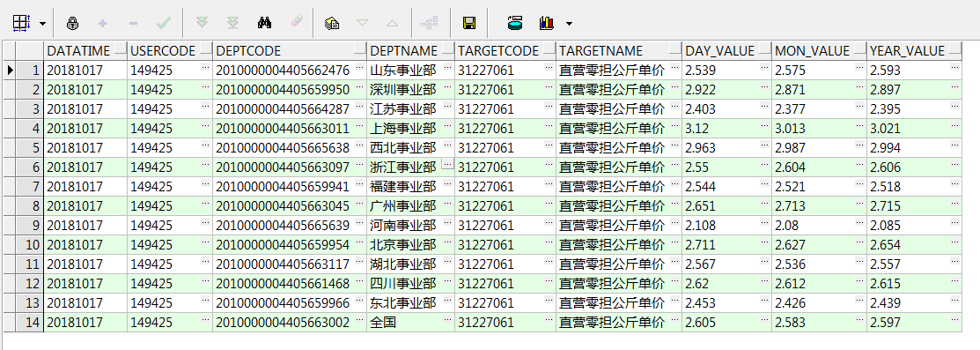Viewport: 980px width, 350px height.
Task: Click the MON_VALUE column header
Action: pos(820,51)
